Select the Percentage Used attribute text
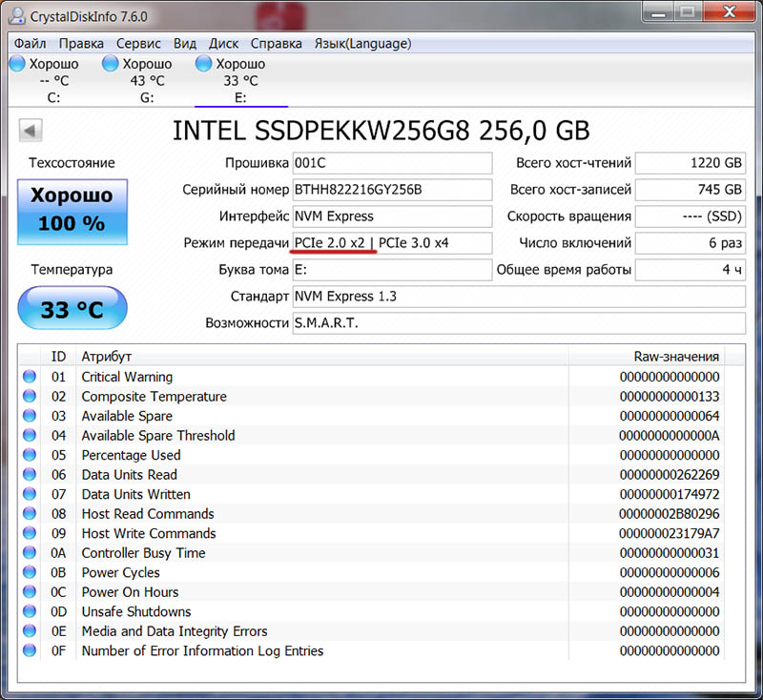 [x=131, y=455]
